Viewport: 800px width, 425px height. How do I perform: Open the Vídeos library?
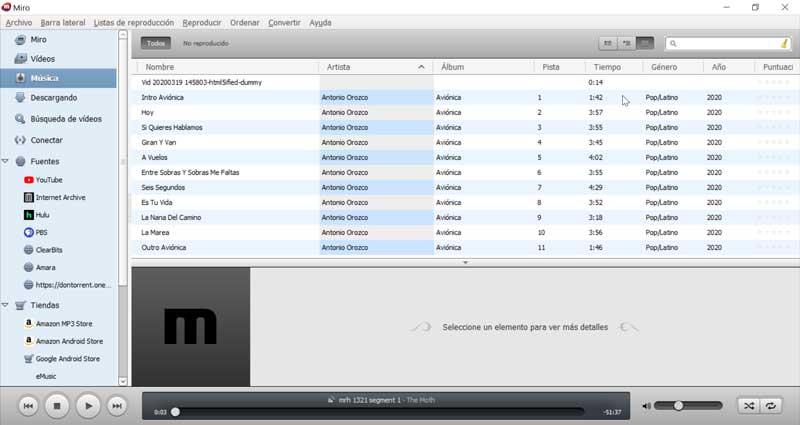(42, 59)
